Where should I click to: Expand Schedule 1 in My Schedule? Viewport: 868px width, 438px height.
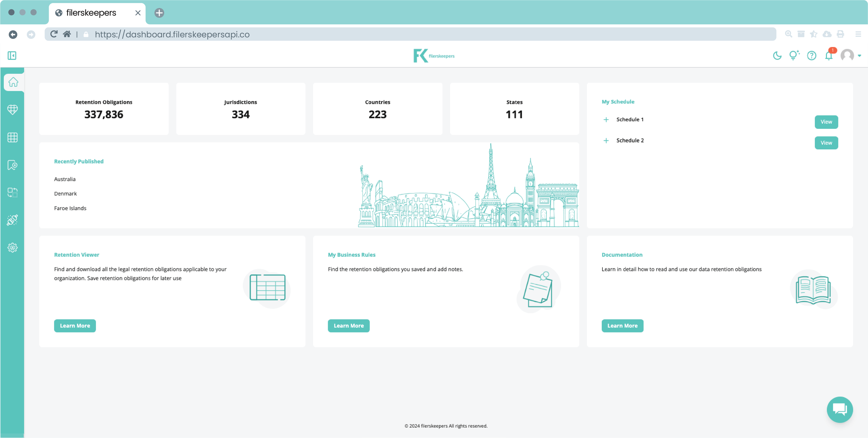(606, 119)
